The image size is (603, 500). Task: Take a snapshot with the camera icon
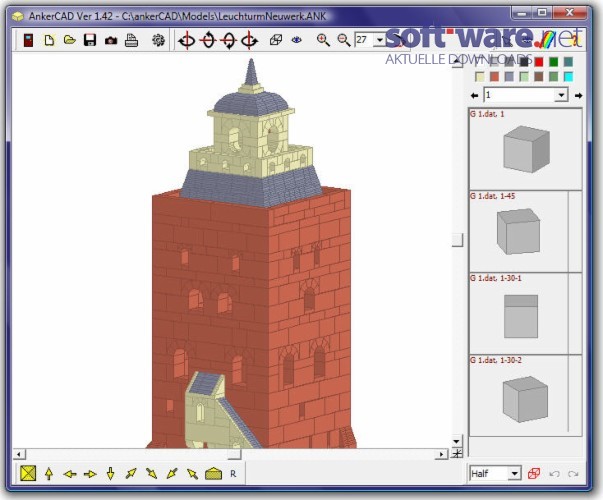click(111, 40)
